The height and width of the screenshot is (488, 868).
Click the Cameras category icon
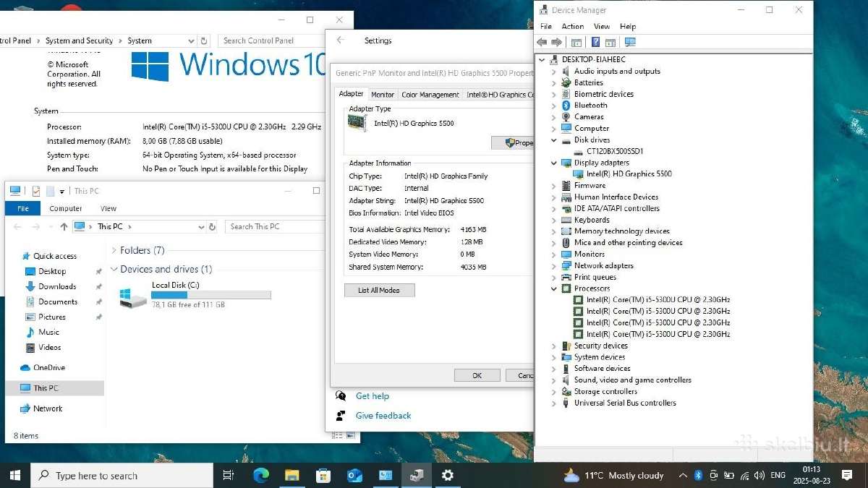coord(566,117)
